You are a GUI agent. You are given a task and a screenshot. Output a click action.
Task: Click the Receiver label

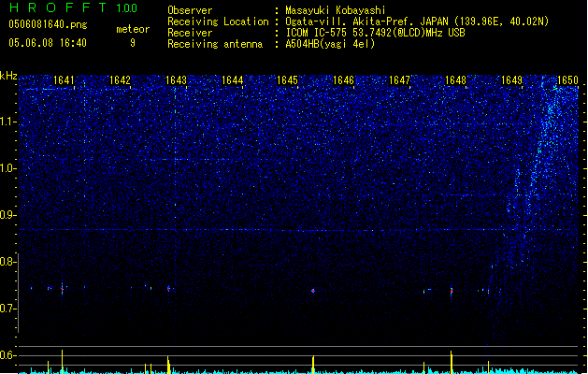(190, 33)
